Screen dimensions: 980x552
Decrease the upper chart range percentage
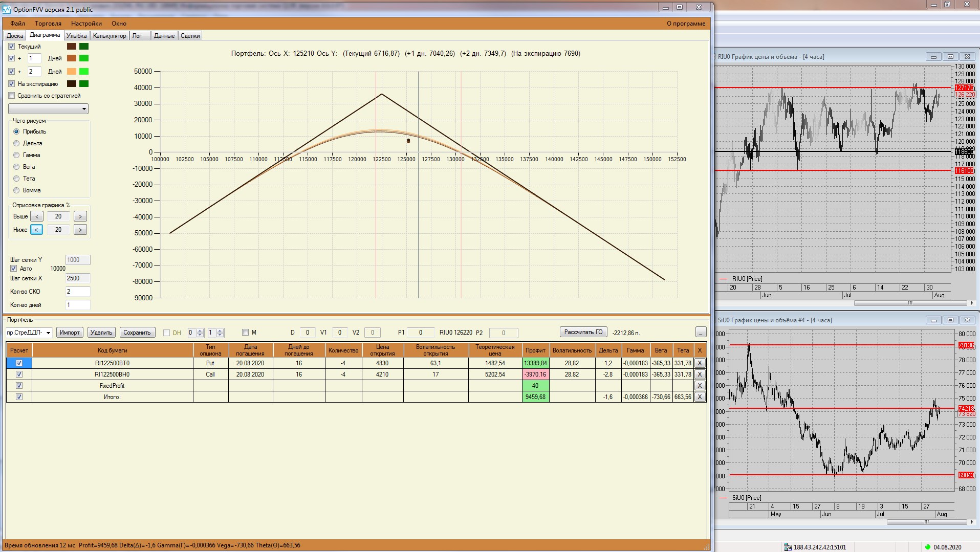point(37,216)
